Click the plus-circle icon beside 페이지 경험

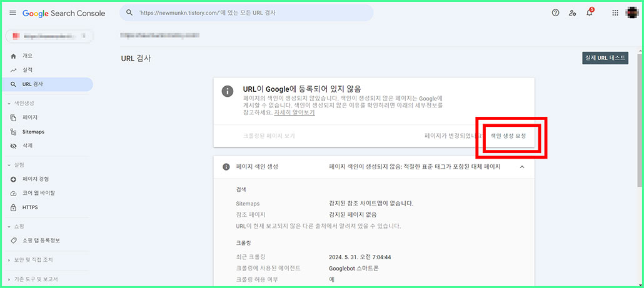[13, 179]
